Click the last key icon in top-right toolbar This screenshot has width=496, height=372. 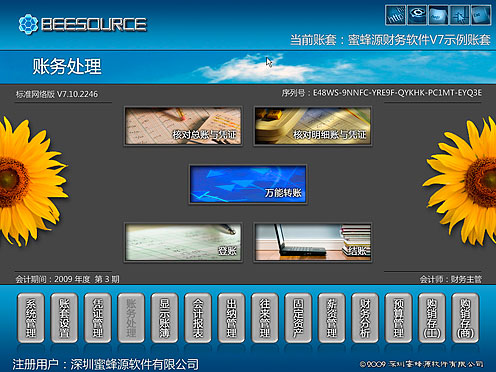click(x=481, y=15)
